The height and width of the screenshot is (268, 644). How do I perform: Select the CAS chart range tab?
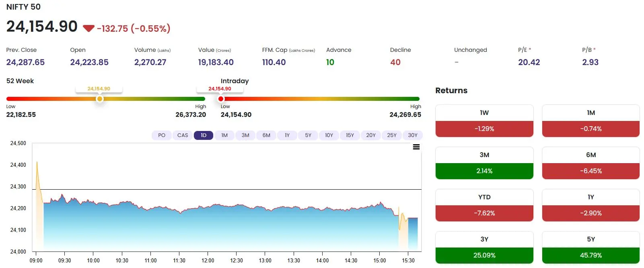tap(183, 135)
